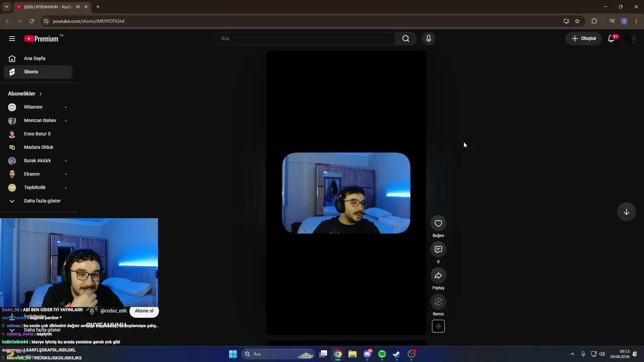The width and height of the screenshot is (644, 362).
Task: Open the RRaenee subscription channel
Action: 39,107
